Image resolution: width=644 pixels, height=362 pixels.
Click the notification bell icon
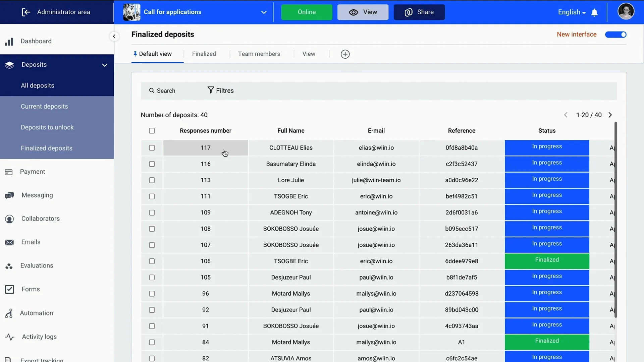(595, 12)
